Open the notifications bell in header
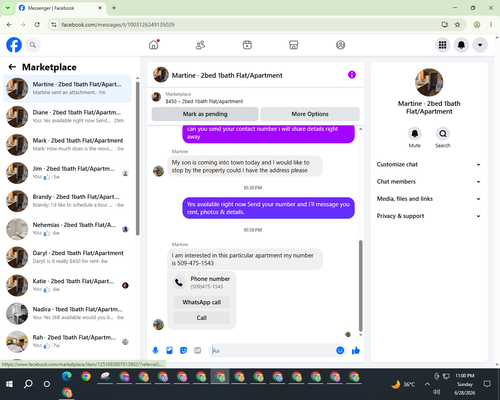Viewport: 500px width, 400px height. point(461,45)
